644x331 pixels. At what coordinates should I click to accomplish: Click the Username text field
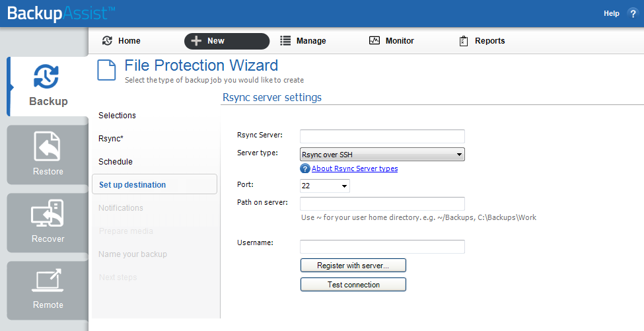[x=382, y=247]
